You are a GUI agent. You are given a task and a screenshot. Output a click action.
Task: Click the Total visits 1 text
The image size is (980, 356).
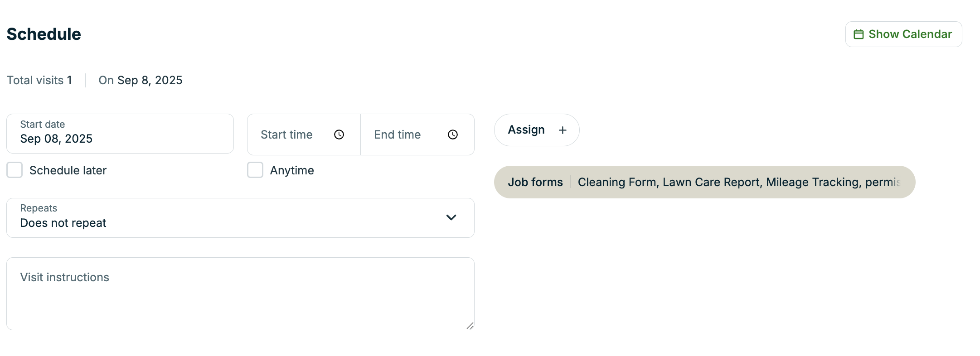[x=39, y=81]
